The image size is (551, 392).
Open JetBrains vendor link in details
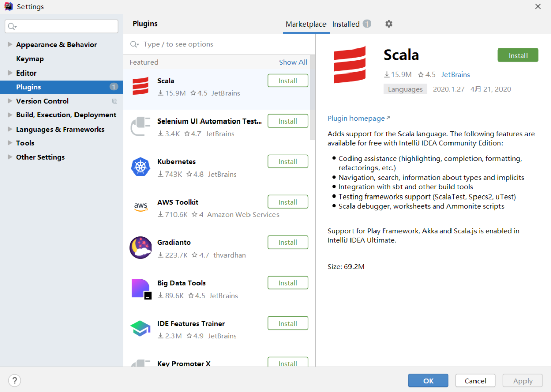456,75
